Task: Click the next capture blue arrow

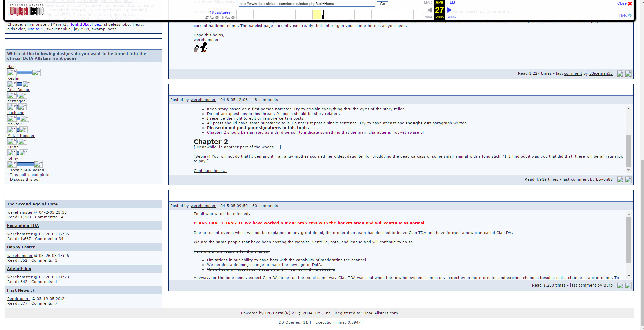Action: point(449,10)
